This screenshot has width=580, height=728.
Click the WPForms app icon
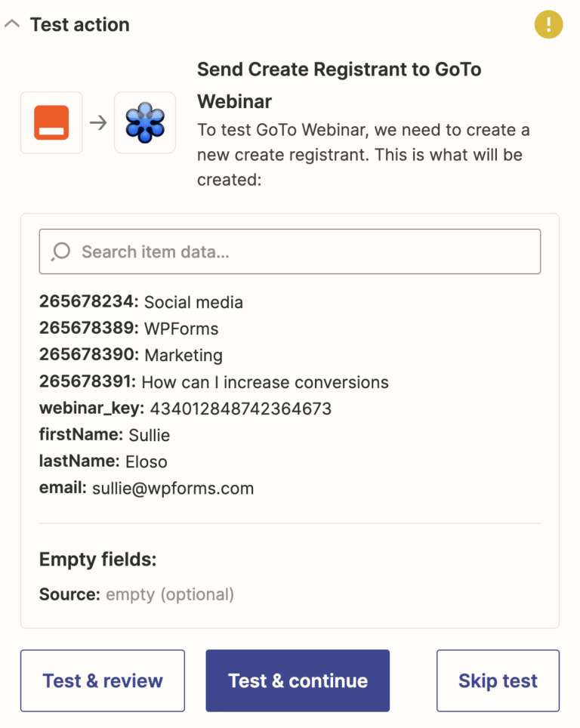[x=51, y=122]
